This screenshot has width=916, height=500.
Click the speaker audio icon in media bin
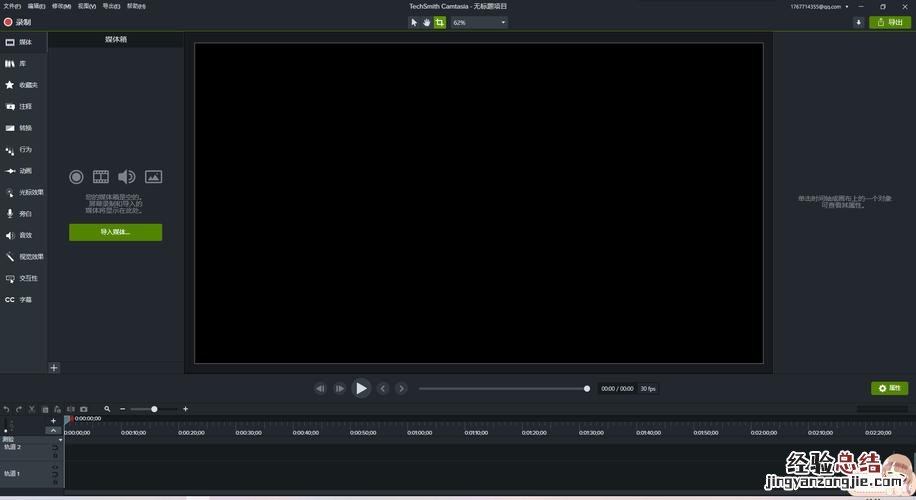coord(126,176)
